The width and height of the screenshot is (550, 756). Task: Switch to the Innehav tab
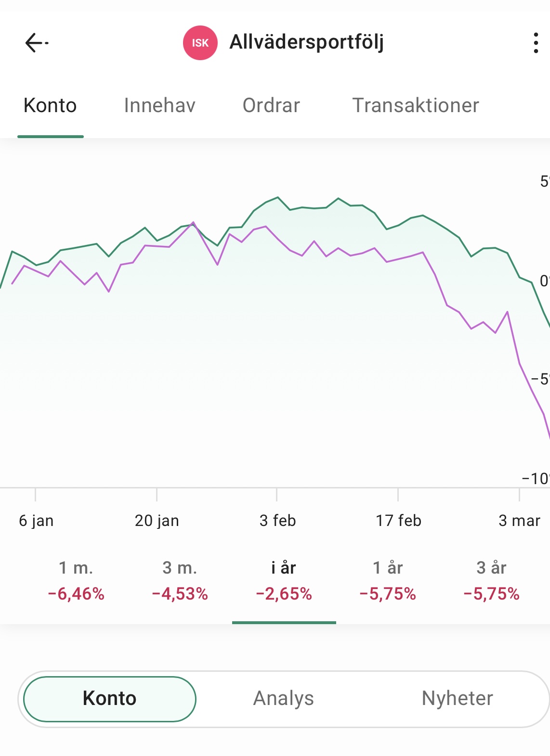pyautogui.click(x=159, y=105)
